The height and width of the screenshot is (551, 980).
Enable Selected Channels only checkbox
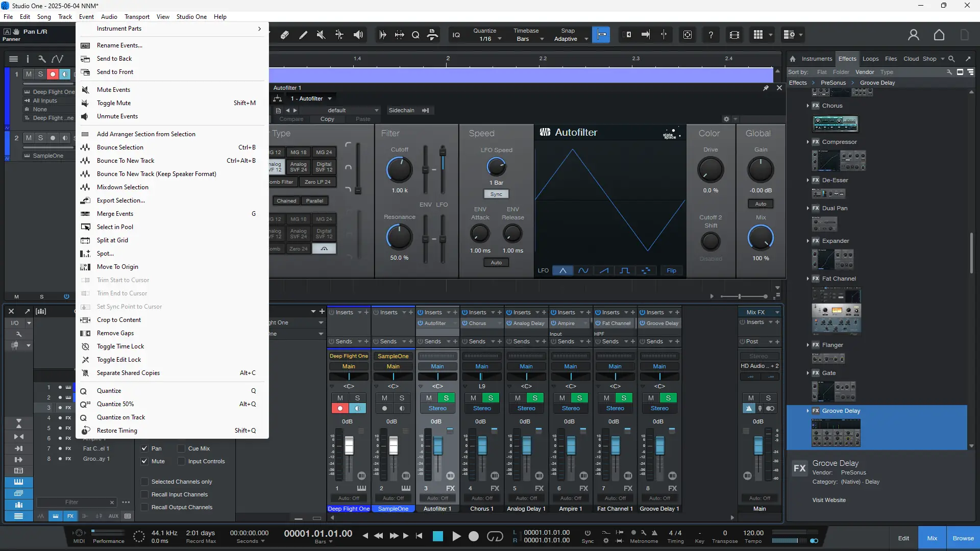pos(145,482)
